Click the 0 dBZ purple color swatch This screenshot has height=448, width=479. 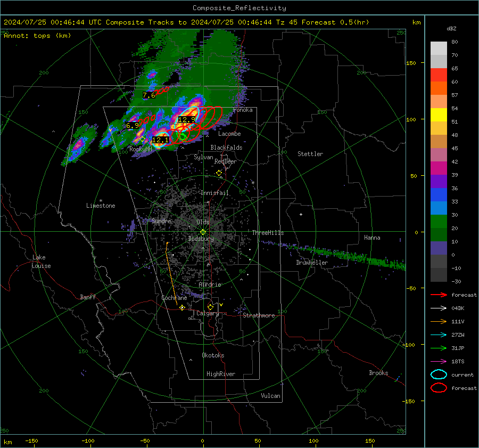439,248
